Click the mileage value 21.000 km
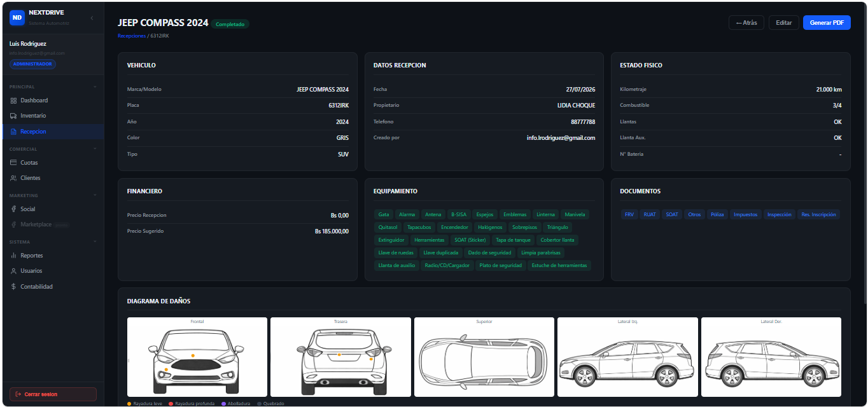 point(829,90)
